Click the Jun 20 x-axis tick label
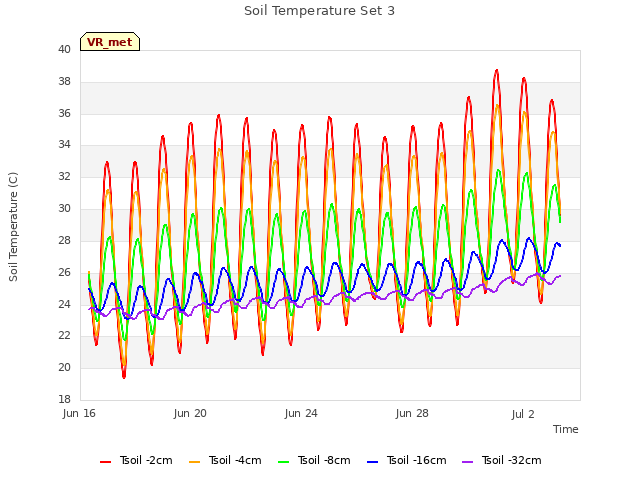This screenshot has height=480, width=640. [190, 413]
